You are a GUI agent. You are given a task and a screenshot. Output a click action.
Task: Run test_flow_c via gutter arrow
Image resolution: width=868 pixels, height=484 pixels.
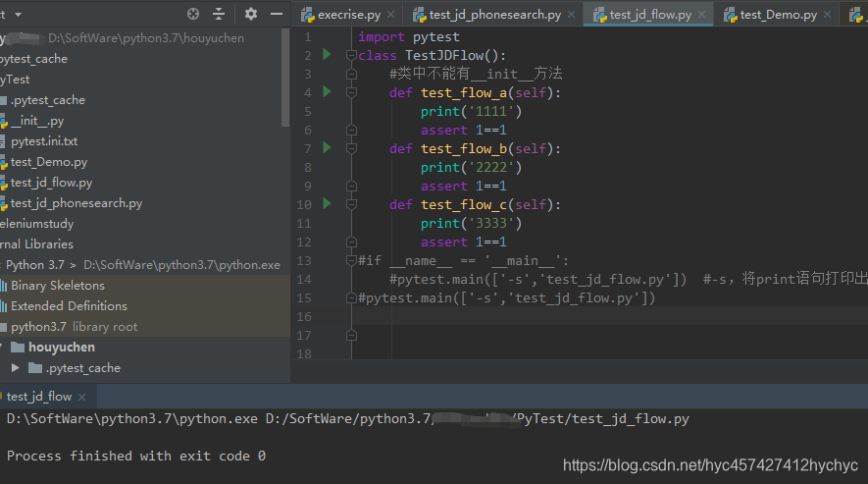(327, 203)
